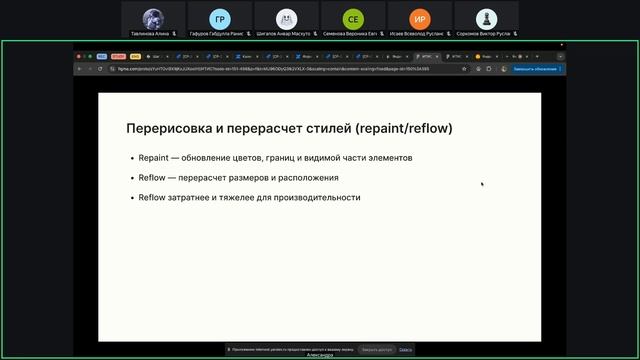This screenshot has width=640, height=360.
Task: Click muted microphone icon next to Шигапов Анвар
Action: tap(315, 34)
